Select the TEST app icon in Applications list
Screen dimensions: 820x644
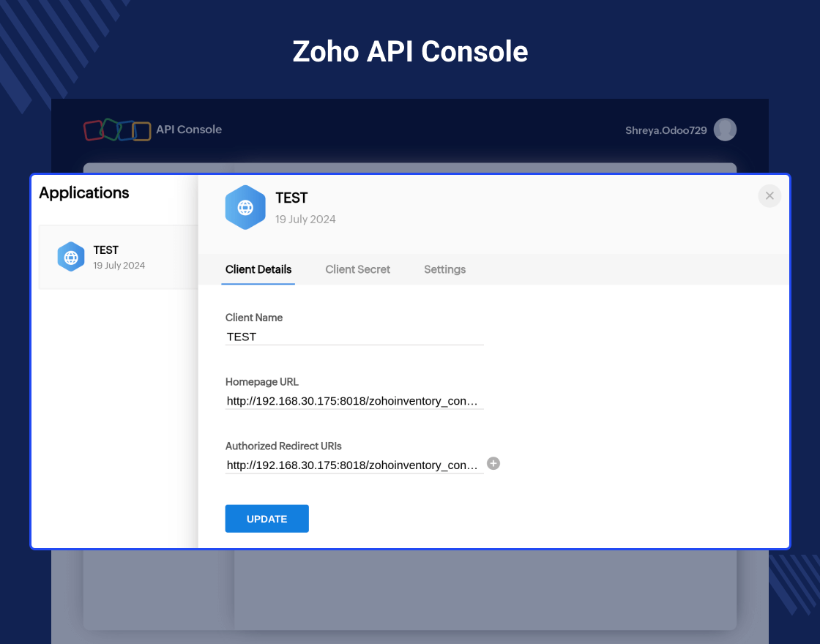pyautogui.click(x=71, y=257)
